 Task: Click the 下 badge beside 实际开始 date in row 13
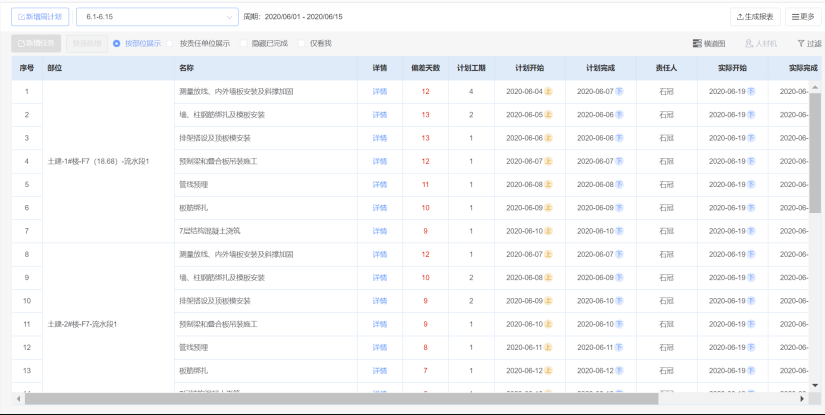tap(751, 370)
